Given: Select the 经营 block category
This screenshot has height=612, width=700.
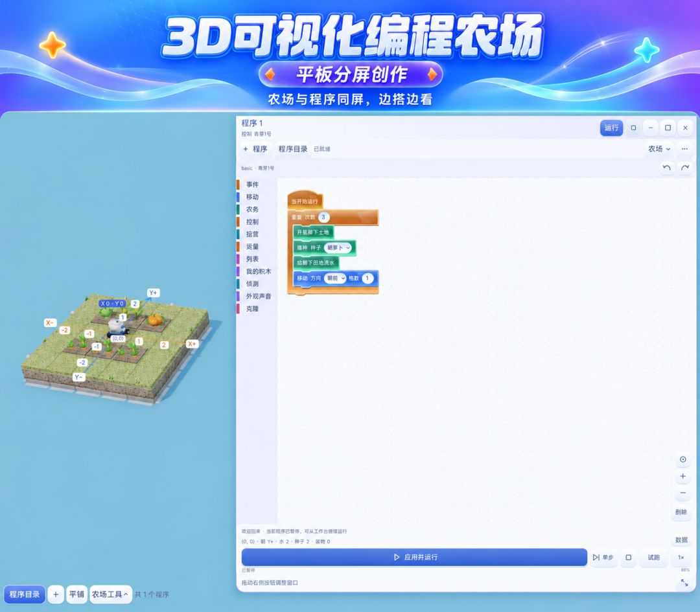Looking at the screenshot, I should 252,234.
